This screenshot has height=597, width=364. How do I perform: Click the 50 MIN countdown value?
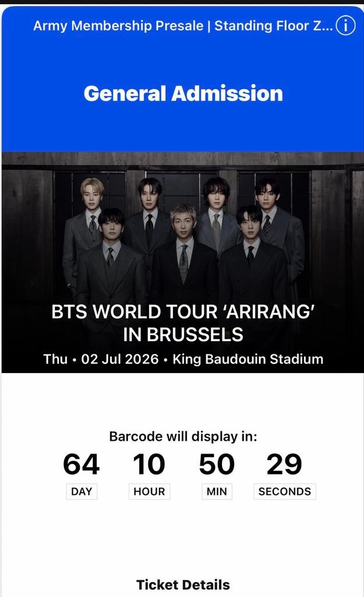[x=217, y=463]
